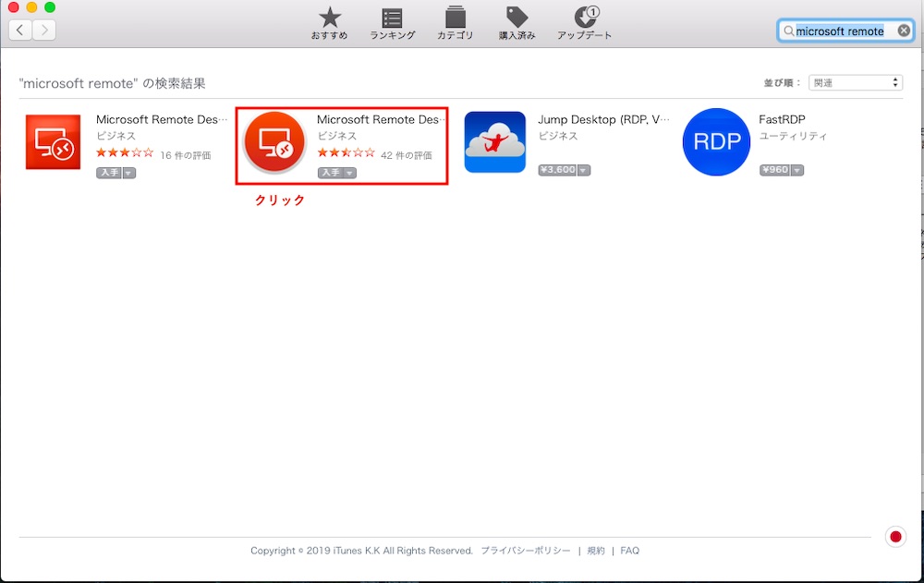Viewport: 924px width, 583px height.
Task: Click the ¥960 price button for FastRDP
Action: click(x=775, y=170)
